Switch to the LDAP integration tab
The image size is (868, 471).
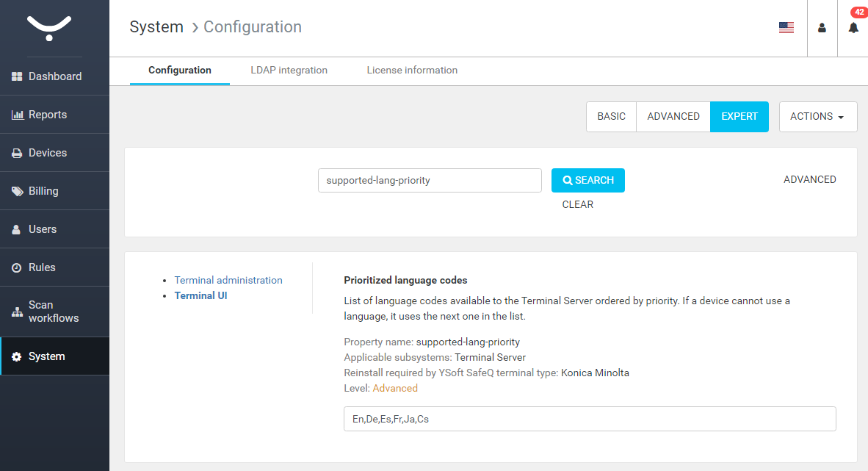click(289, 71)
